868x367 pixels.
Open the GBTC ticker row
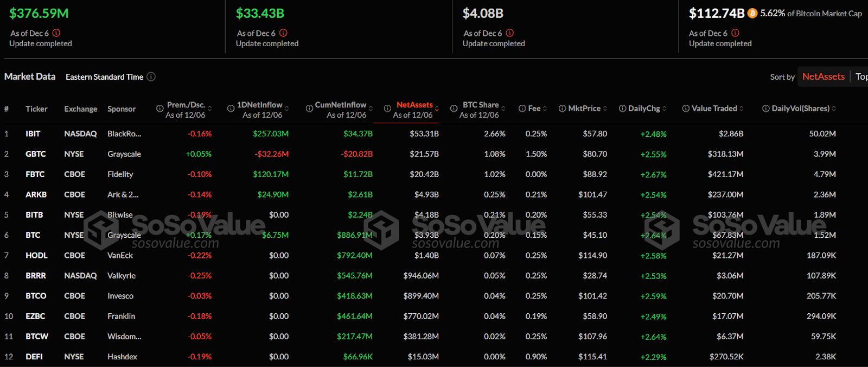tap(434, 154)
